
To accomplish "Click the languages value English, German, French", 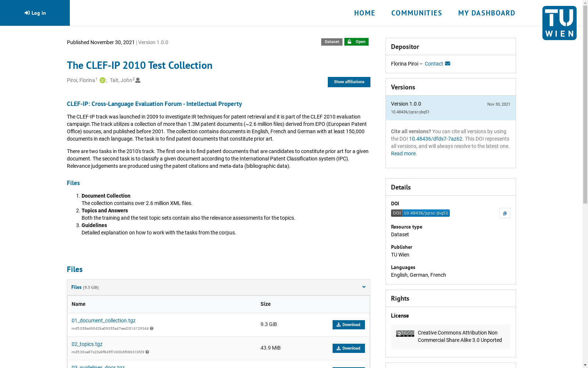I will click(419, 275).
